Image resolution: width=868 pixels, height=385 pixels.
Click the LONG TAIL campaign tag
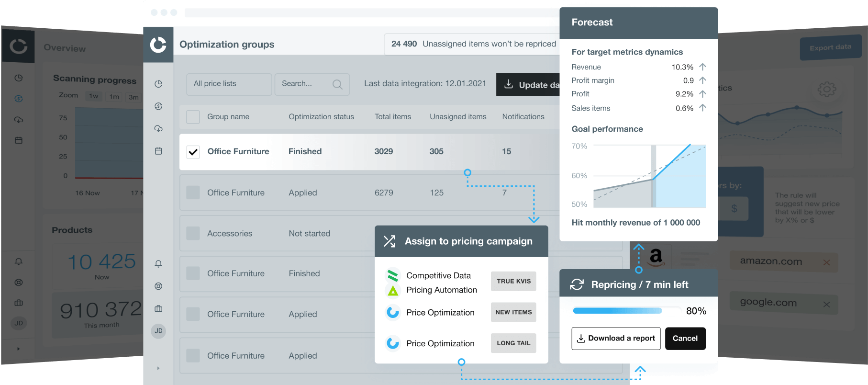(513, 343)
